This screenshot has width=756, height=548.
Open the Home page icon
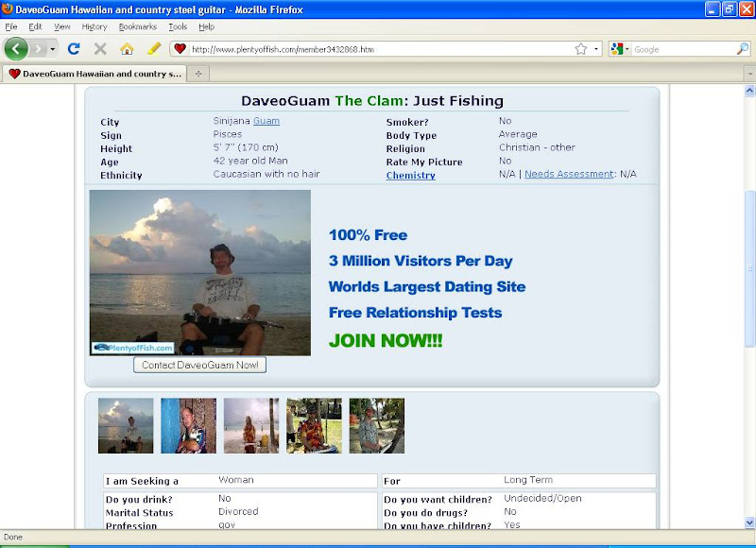pyautogui.click(x=127, y=49)
